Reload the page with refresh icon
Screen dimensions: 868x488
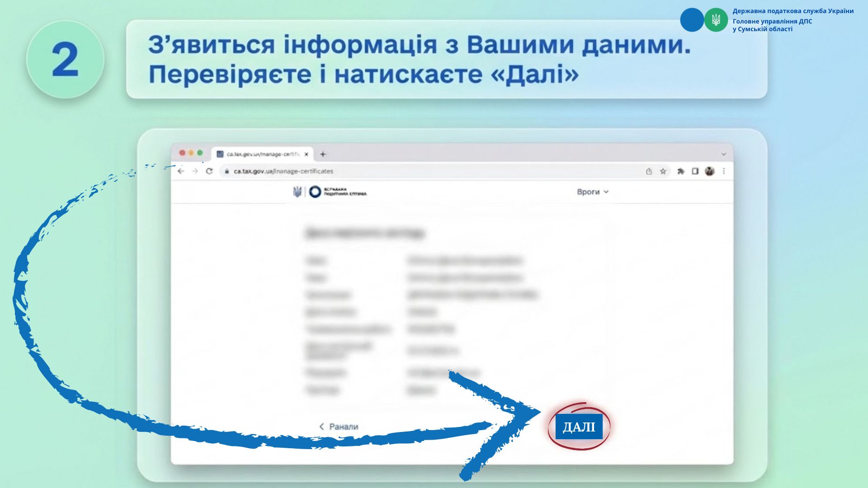[209, 171]
